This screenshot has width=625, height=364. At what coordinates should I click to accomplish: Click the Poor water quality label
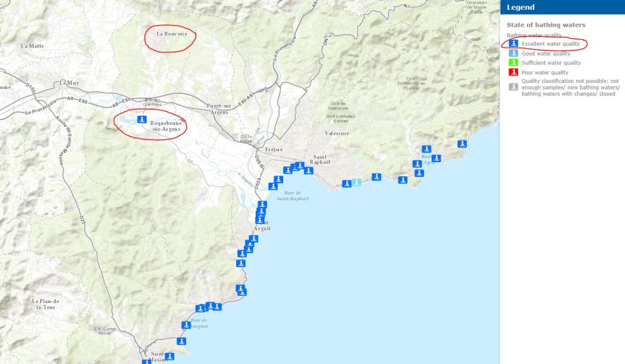tap(545, 73)
